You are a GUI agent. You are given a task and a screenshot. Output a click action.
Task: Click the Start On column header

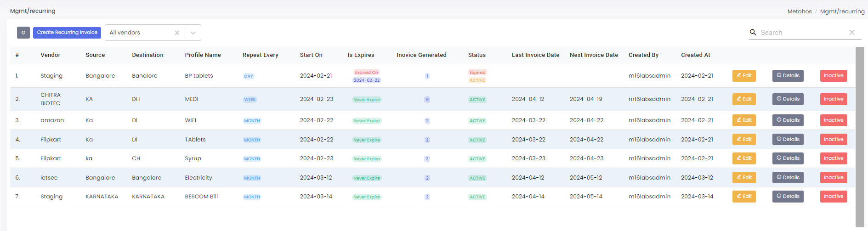[x=311, y=55]
